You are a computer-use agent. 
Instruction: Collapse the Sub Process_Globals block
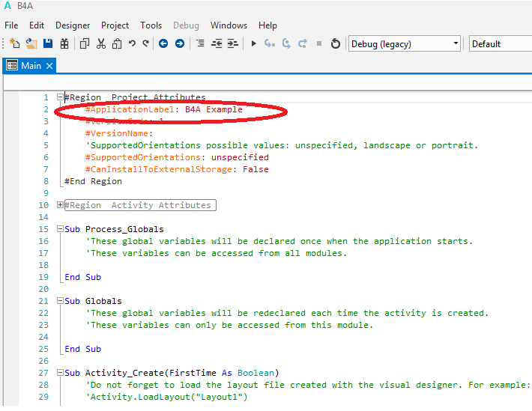(60, 229)
